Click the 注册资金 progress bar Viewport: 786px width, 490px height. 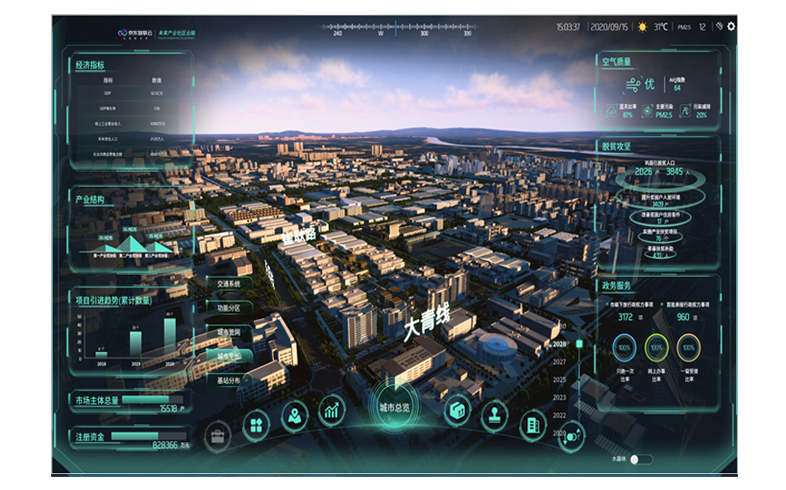148,436
